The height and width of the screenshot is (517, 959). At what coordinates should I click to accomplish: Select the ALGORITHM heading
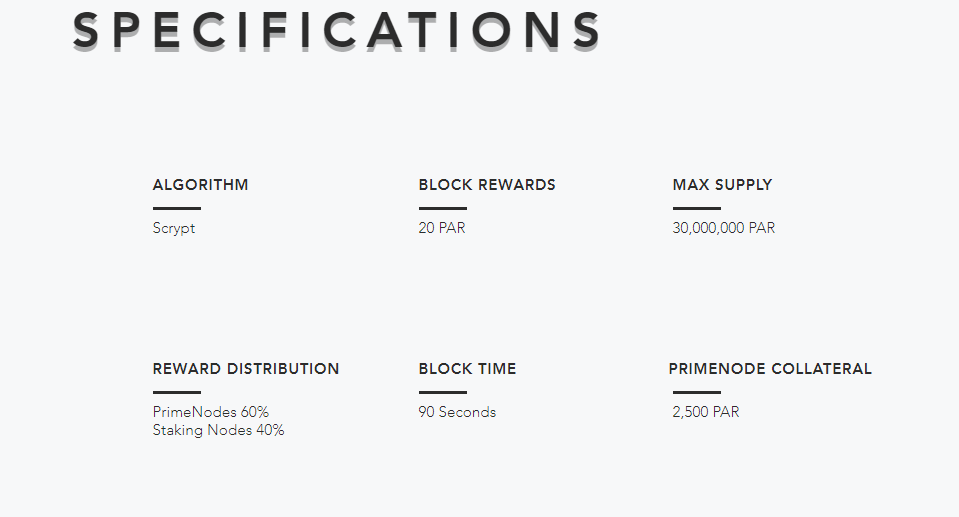pos(201,185)
